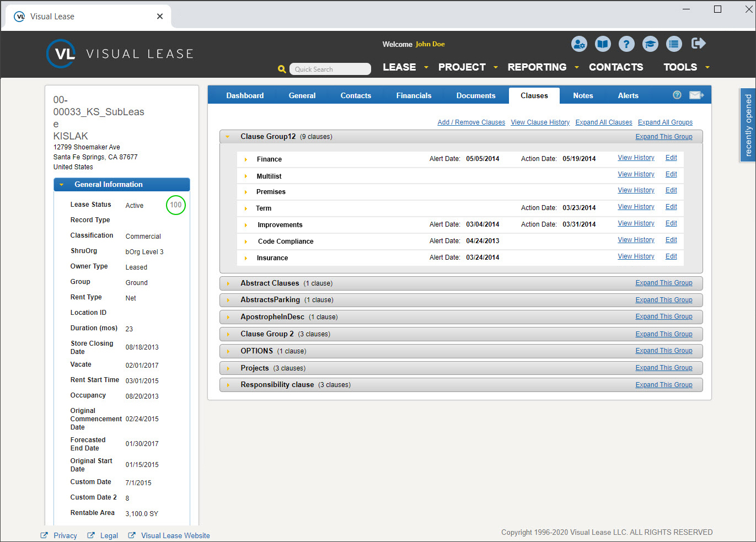Image resolution: width=756 pixels, height=542 pixels.
Task: Open the TOOLS menu dropdown arrow
Action: [x=707, y=67]
